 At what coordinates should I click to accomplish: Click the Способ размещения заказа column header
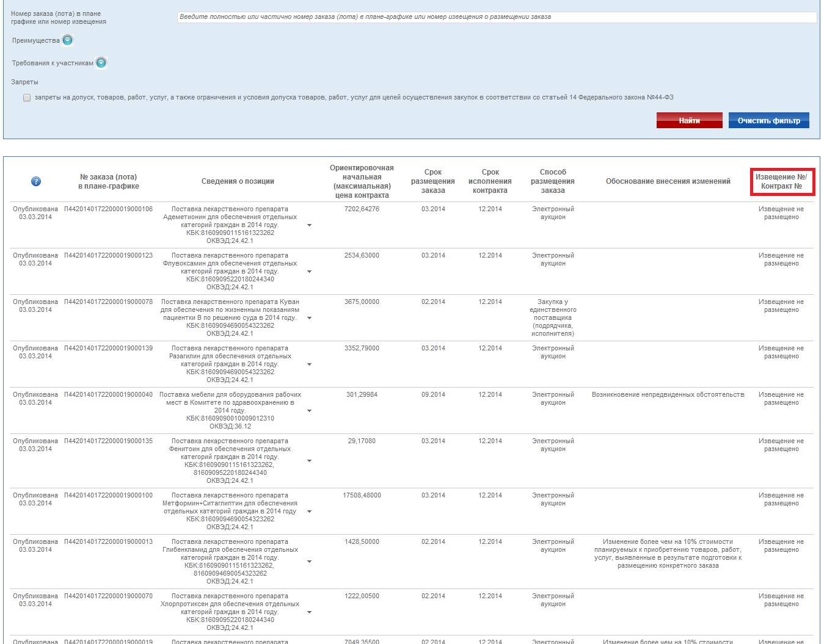click(553, 181)
